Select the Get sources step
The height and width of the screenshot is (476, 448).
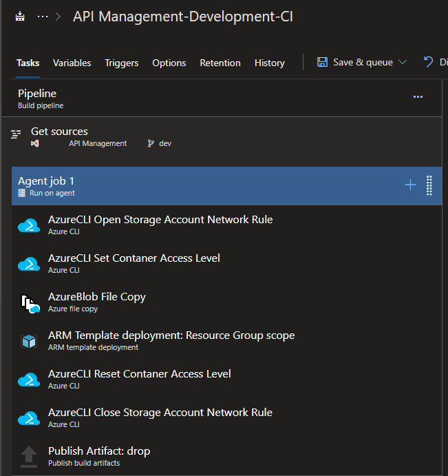[222, 137]
